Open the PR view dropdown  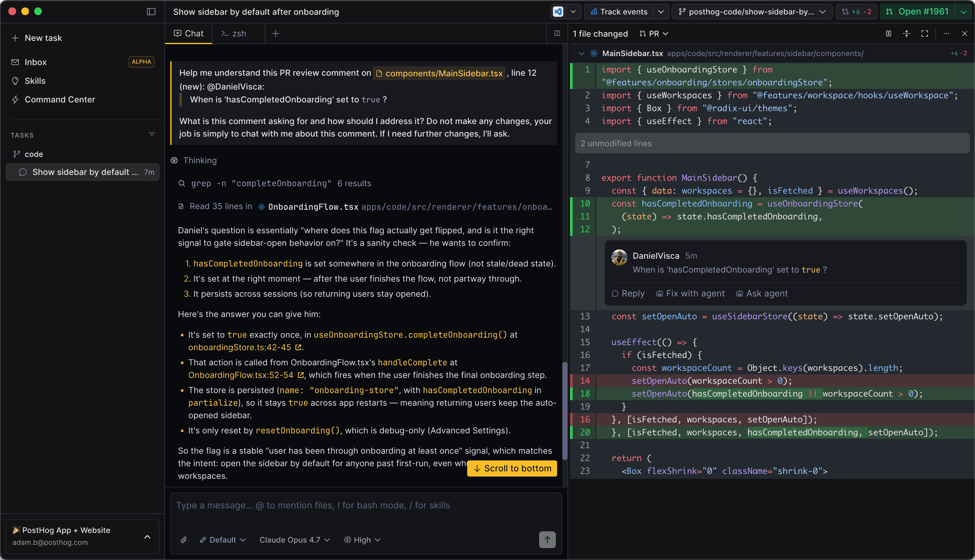click(654, 34)
